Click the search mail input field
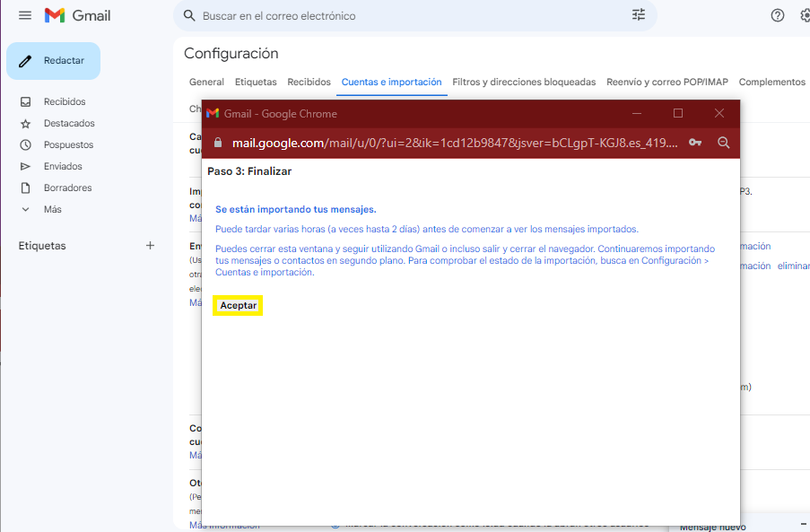The image size is (810, 532). tap(404, 16)
